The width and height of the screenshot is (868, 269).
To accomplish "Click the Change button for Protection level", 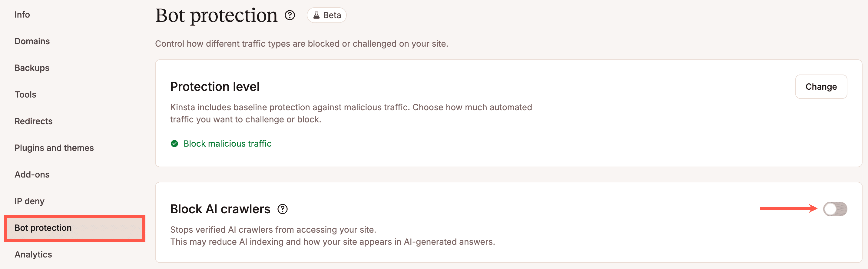I will coord(821,87).
